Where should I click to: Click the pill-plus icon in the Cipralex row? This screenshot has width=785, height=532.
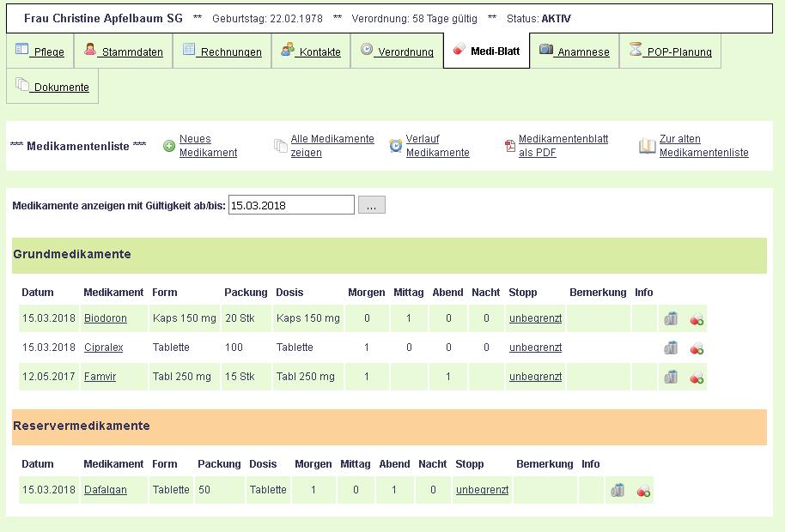697,348
